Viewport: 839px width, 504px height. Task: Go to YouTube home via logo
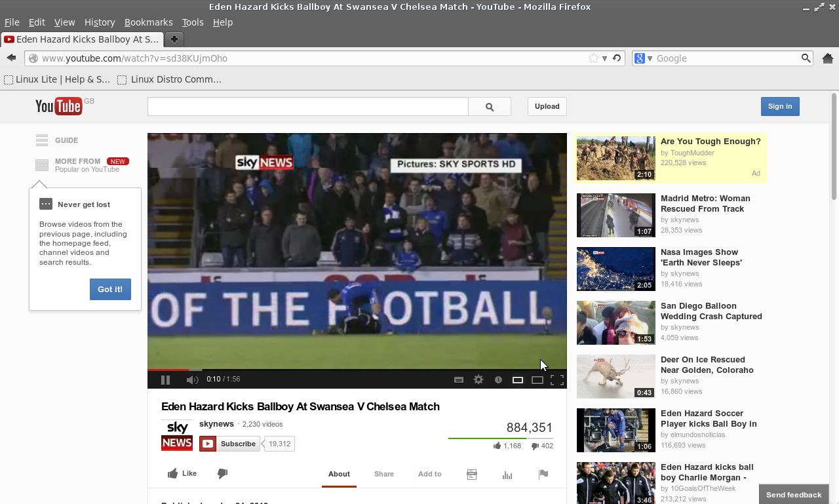coord(59,106)
